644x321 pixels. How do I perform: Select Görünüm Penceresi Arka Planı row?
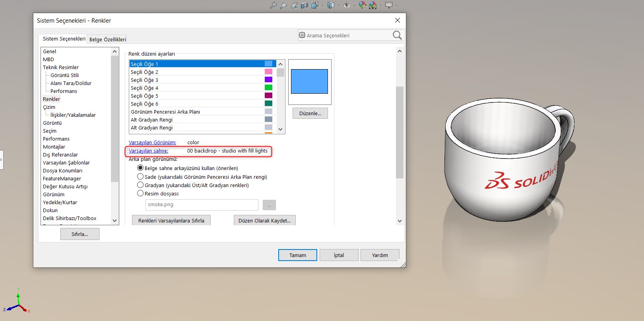202,112
